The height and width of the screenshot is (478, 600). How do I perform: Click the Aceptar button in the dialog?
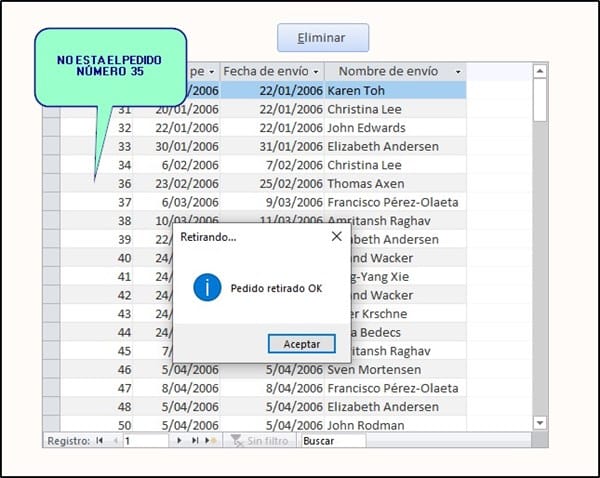(x=302, y=343)
